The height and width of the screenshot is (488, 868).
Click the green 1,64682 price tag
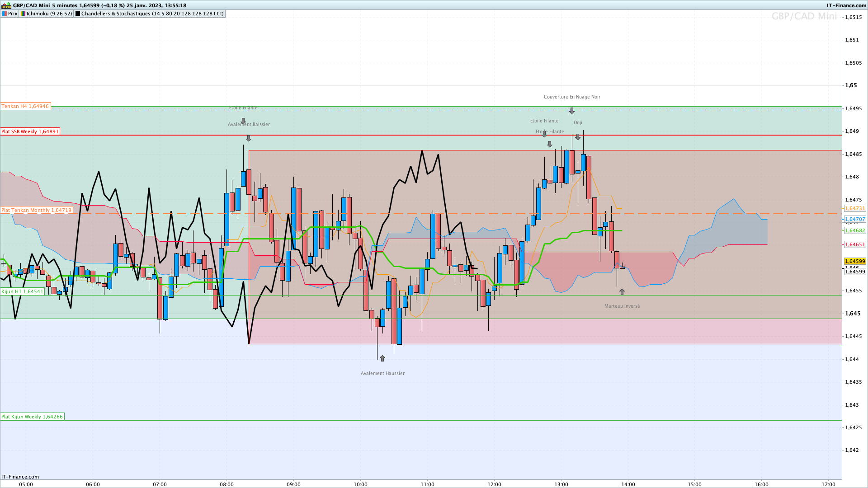coord(855,230)
